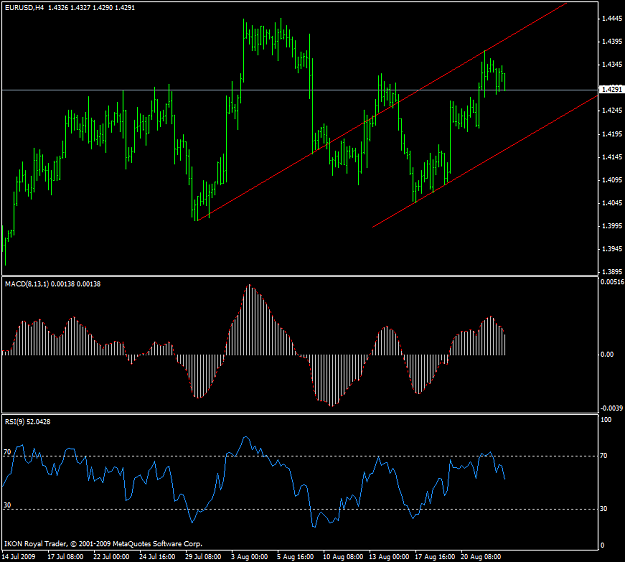
Task: Click the 1.3945 price scale label
Action: pyautogui.click(x=612, y=249)
